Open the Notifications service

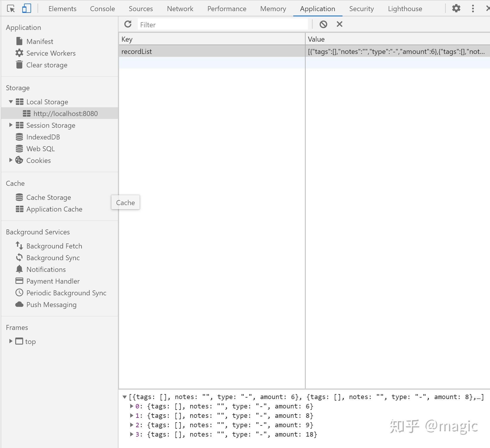pyautogui.click(x=46, y=269)
